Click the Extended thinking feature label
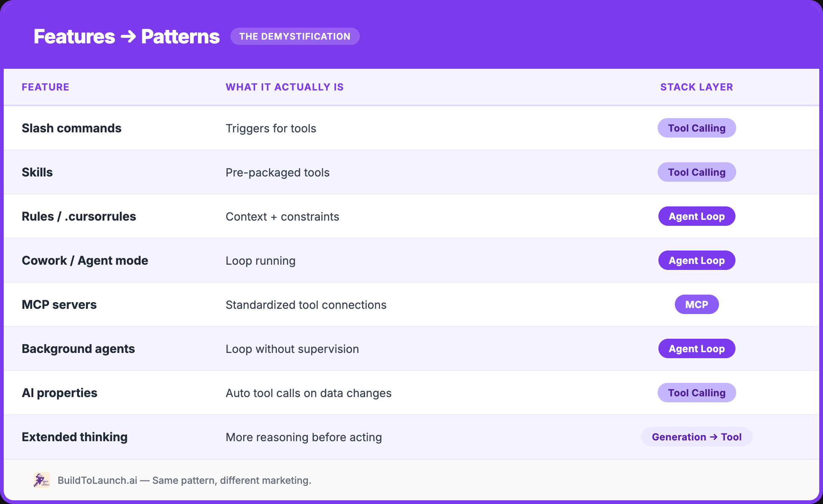Image resolution: width=823 pixels, height=504 pixels. pyautogui.click(x=74, y=437)
